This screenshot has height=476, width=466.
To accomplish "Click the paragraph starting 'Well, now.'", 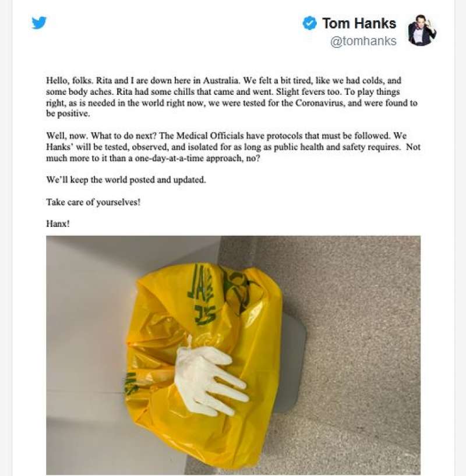I will (x=233, y=147).
